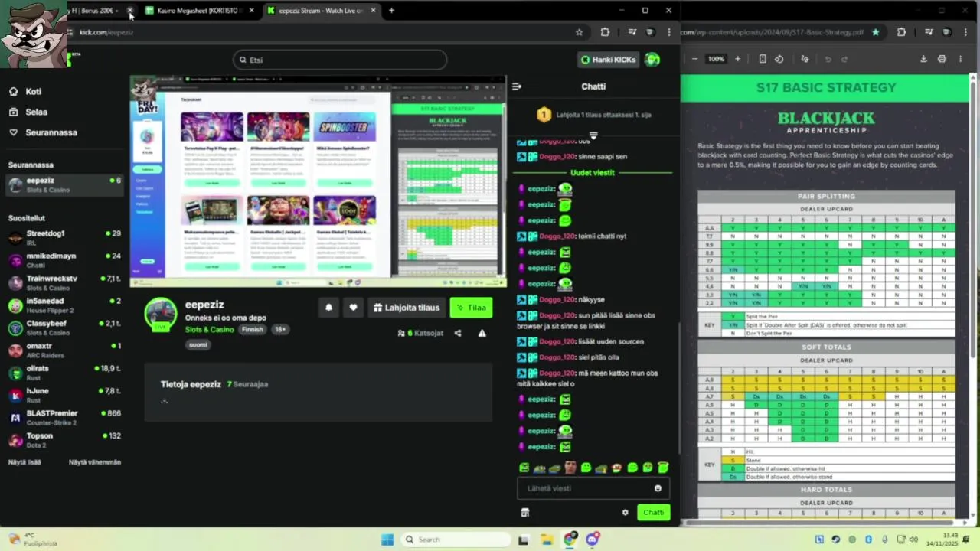Open the extensions puzzle icon in Kick browser window

(x=605, y=32)
